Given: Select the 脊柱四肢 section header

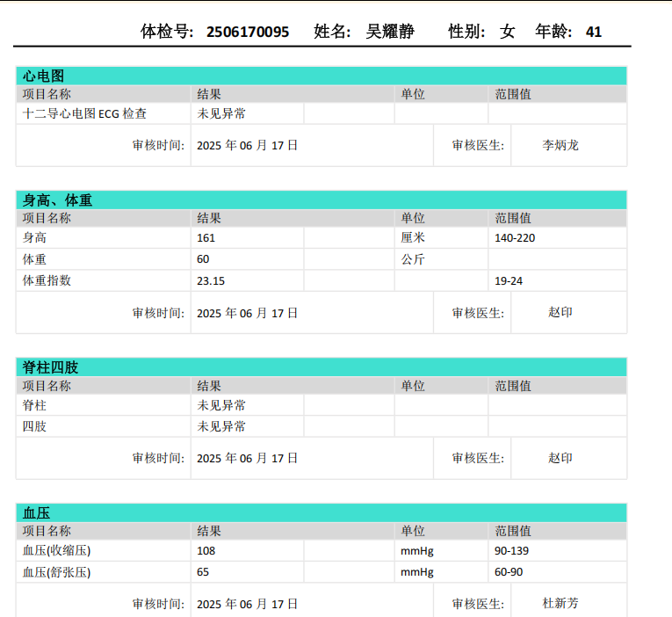Looking at the screenshot, I should [x=51, y=367].
